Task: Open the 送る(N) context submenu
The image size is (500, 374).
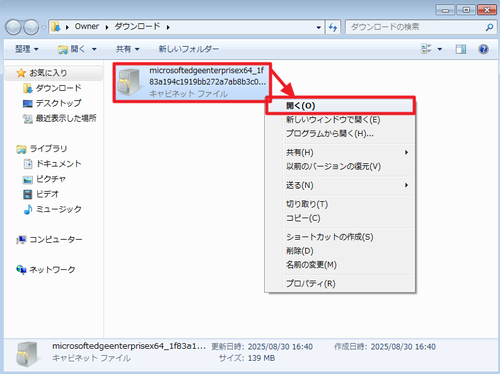Action: click(x=340, y=185)
